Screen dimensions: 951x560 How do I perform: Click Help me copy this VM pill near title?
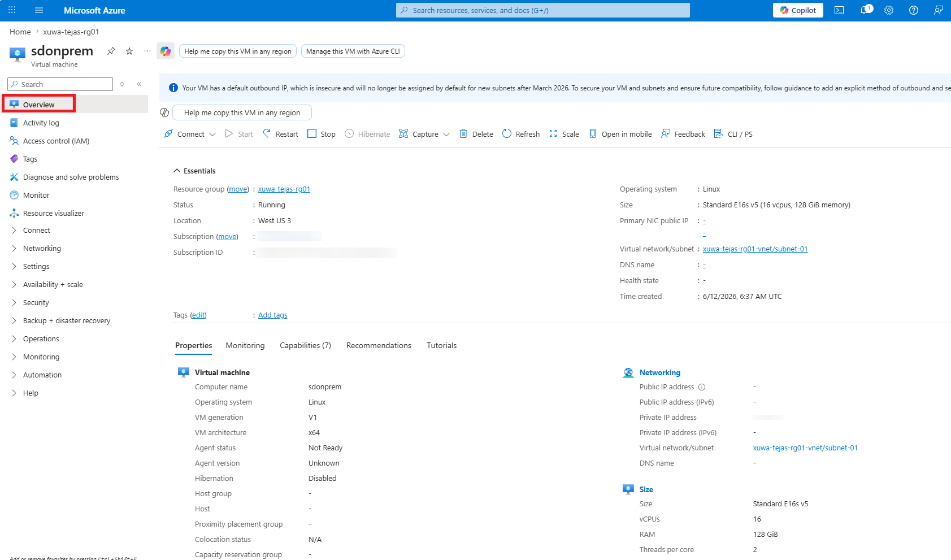click(238, 51)
